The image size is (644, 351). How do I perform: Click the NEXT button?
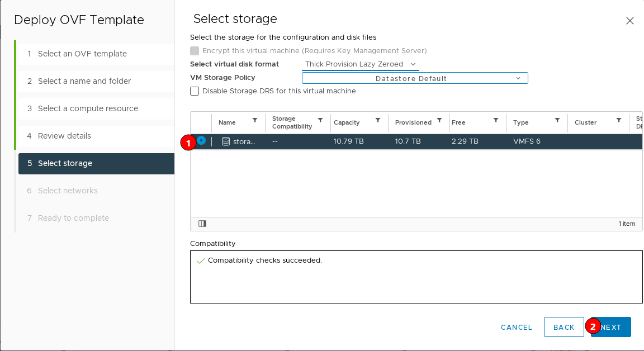[610, 327]
